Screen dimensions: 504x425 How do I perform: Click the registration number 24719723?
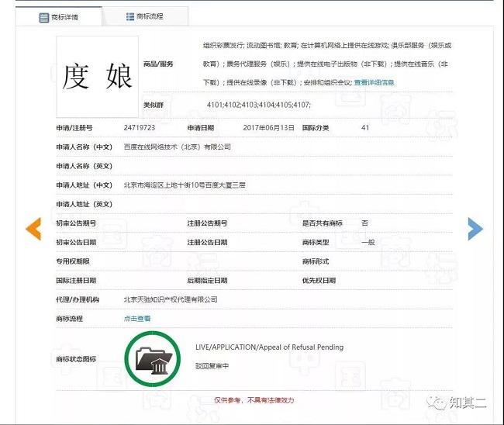pyautogui.click(x=140, y=127)
